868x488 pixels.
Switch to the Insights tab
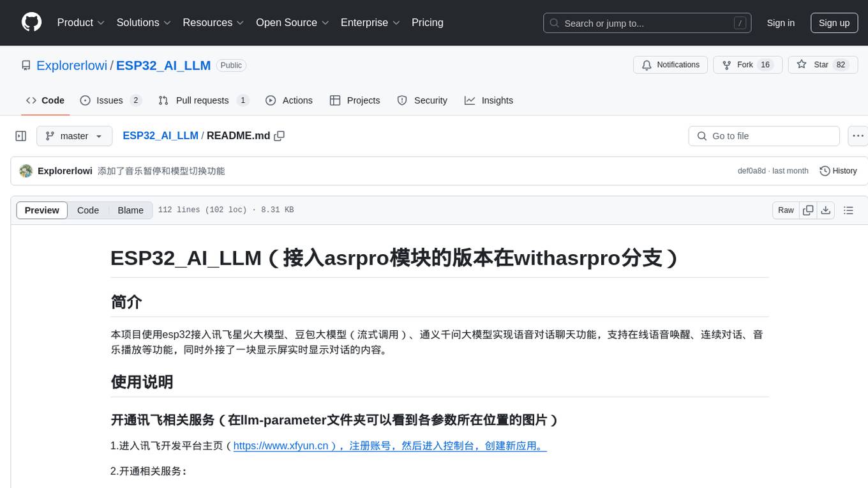(x=489, y=100)
